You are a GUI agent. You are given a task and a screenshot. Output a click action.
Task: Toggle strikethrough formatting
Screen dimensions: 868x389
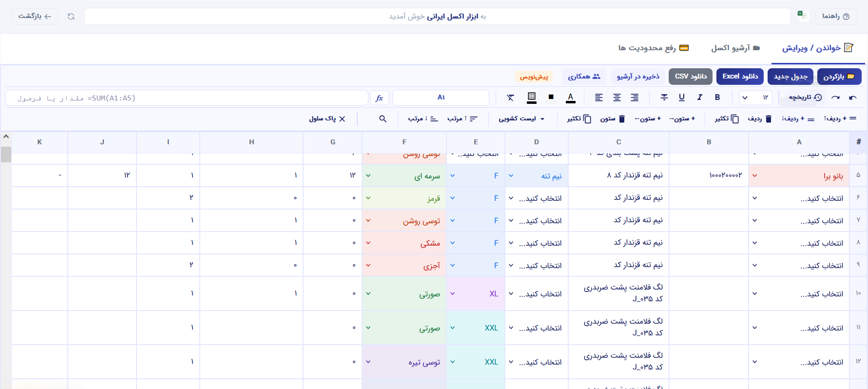click(664, 97)
